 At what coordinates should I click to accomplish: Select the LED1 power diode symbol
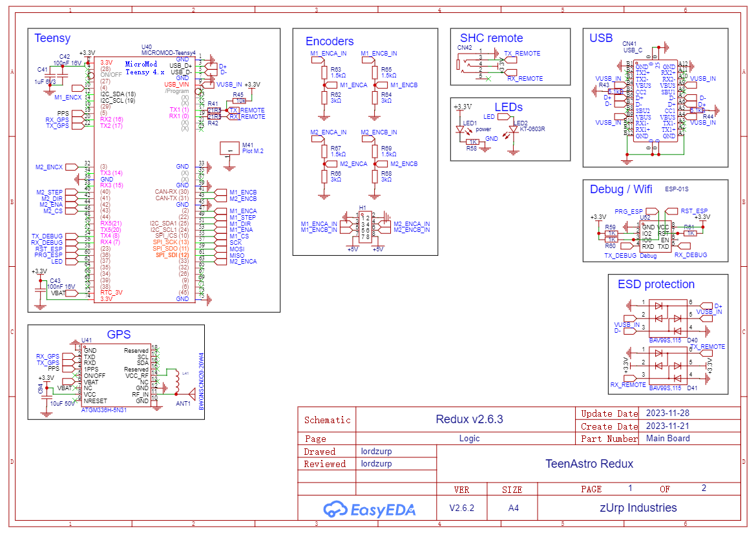tap(459, 130)
